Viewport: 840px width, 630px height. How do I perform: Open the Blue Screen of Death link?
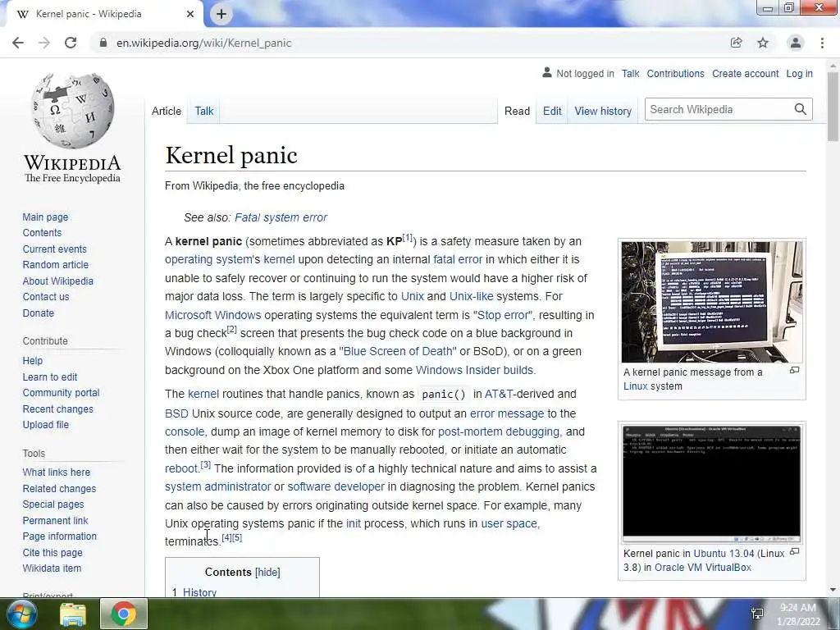[x=398, y=351]
